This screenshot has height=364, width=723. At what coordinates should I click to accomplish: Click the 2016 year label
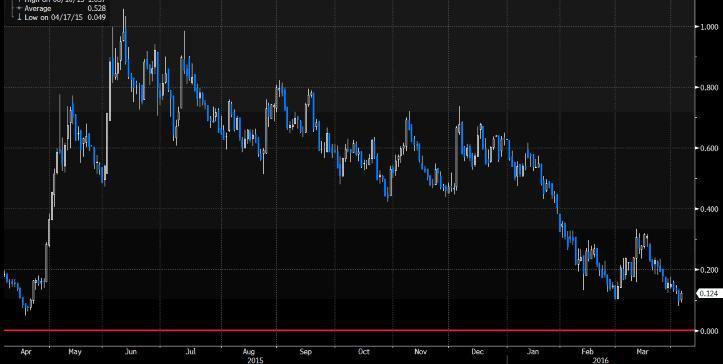pos(601,360)
